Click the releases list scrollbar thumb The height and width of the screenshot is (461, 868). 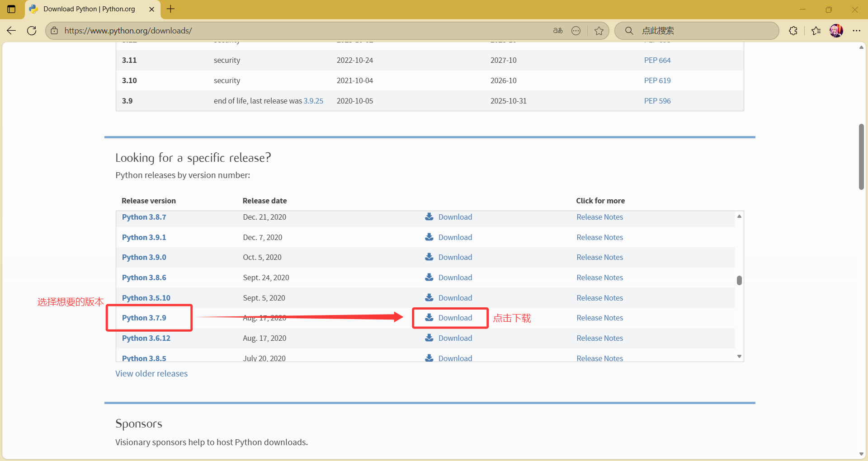739,281
